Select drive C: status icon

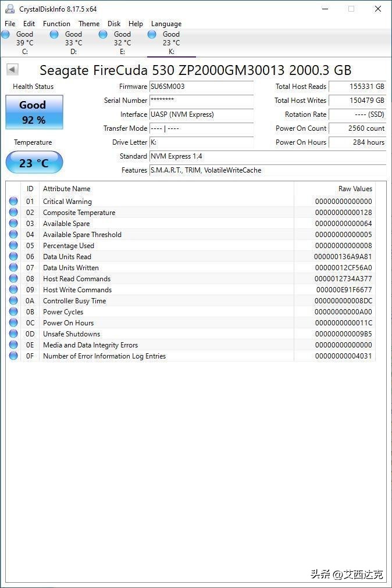tap(5, 34)
